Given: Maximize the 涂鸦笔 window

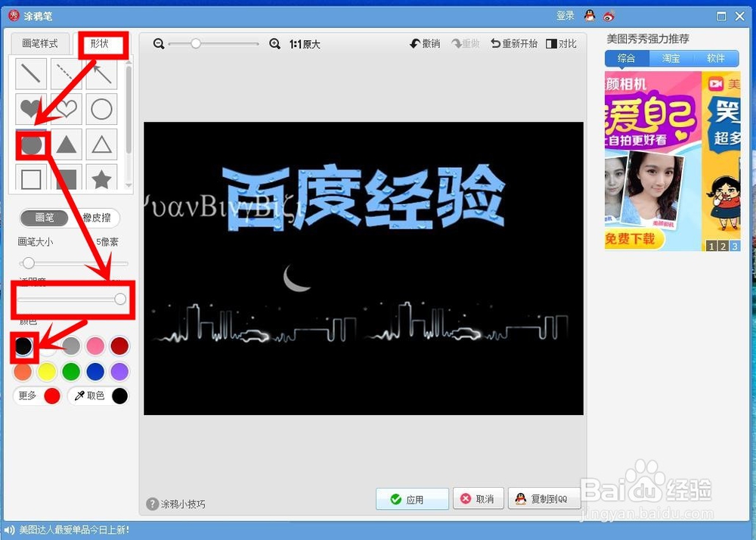Looking at the screenshot, I should pyautogui.click(x=721, y=17).
